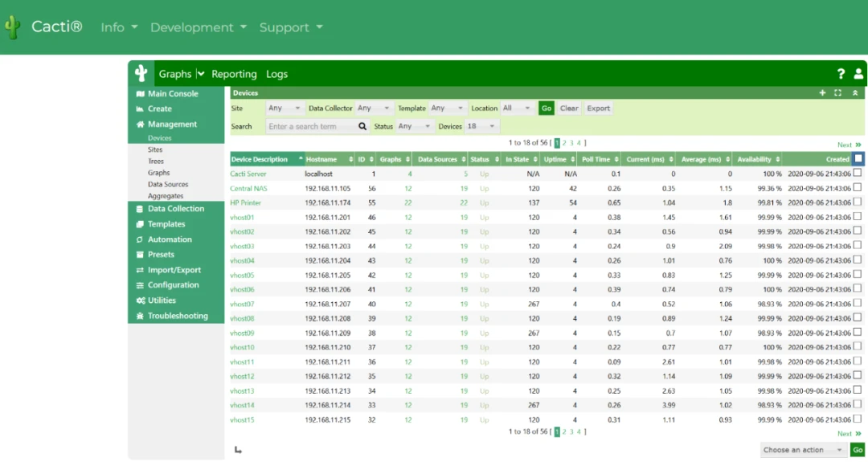This screenshot has width=868, height=462.
Task: Click the Main Console sidebar icon
Action: point(140,94)
